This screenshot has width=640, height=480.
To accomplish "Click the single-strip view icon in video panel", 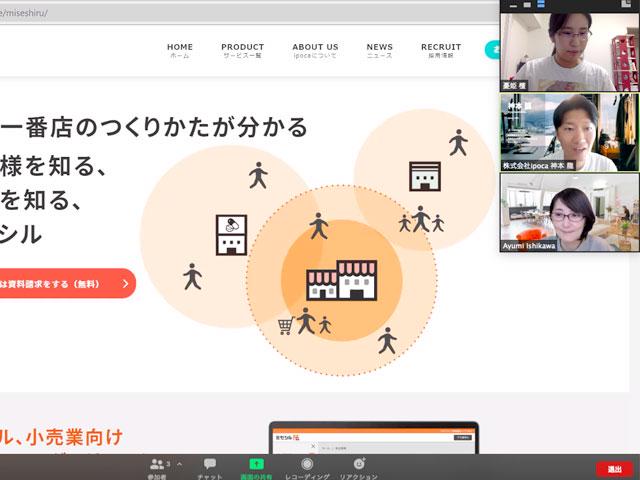I will [x=527, y=5].
